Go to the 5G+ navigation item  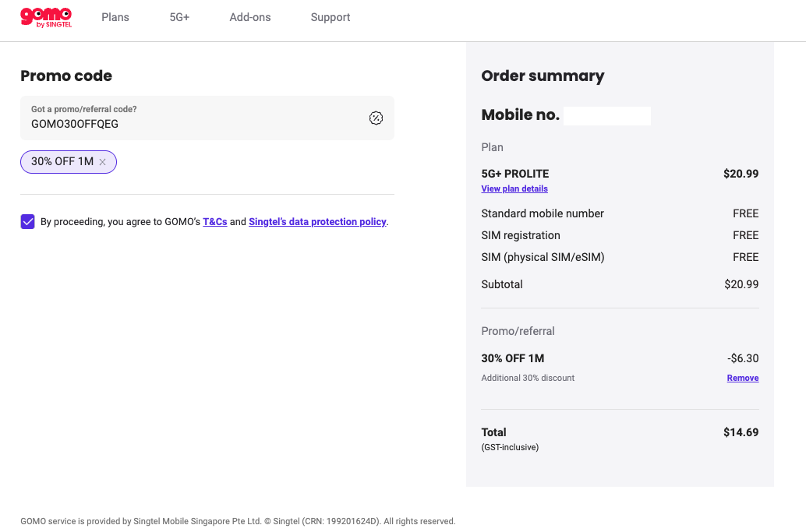(x=179, y=17)
